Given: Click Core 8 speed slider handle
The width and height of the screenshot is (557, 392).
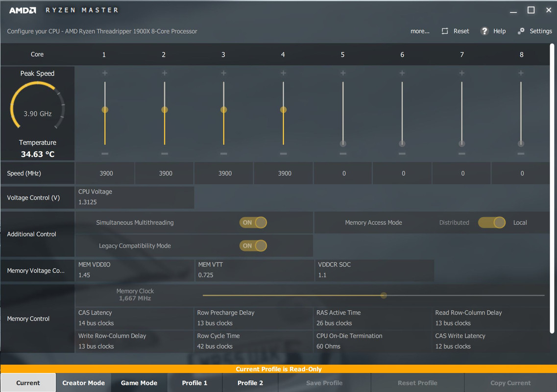Looking at the screenshot, I should 521,144.
